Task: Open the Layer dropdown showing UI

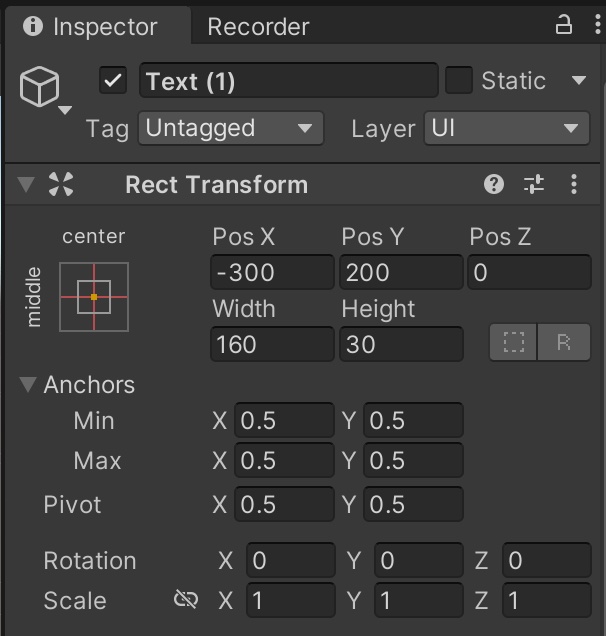Action: point(506,128)
